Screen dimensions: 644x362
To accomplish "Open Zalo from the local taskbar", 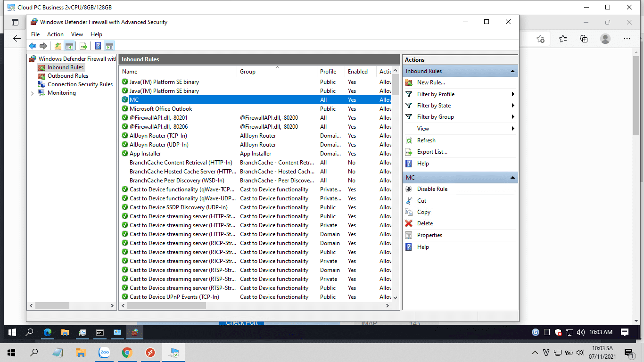I will click(104, 353).
